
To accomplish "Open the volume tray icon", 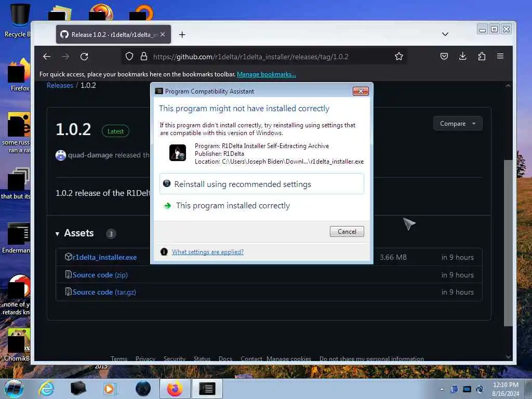I will [x=480, y=389].
